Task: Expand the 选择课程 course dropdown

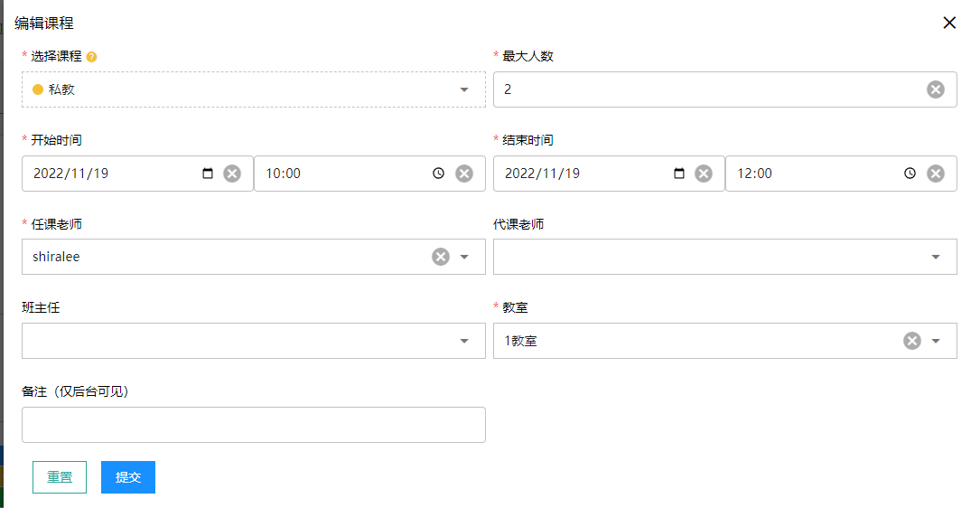Action: tap(464, 89)
